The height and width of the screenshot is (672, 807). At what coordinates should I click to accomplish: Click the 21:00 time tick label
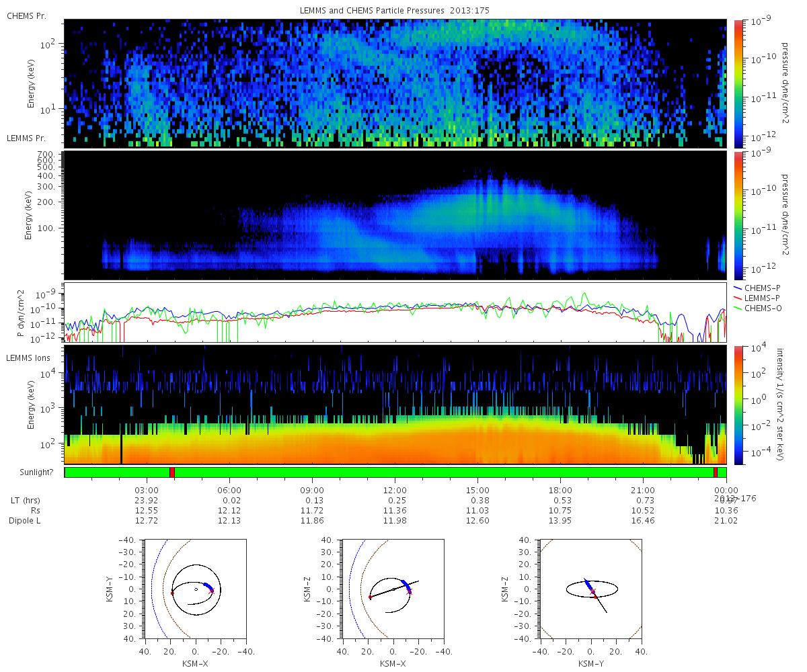point(643,491)
